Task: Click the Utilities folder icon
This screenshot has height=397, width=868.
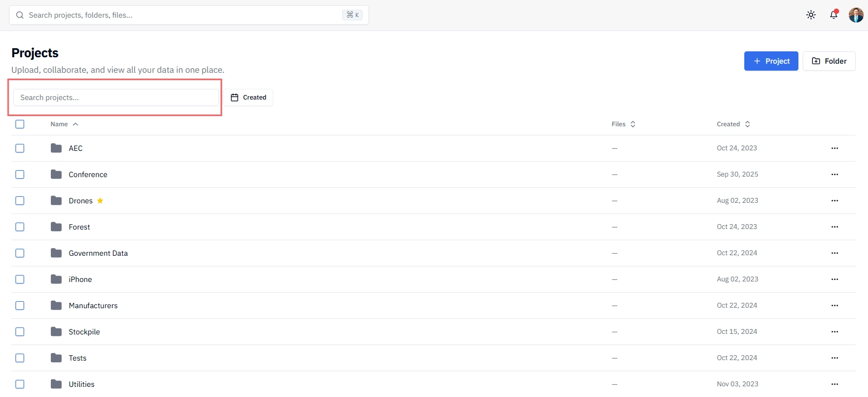Action: tap(56, 384)
